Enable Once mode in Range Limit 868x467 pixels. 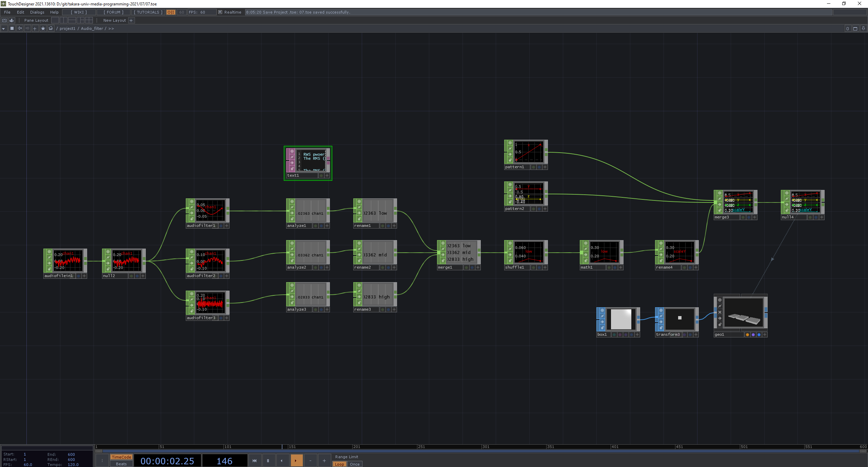pos(355,464)
